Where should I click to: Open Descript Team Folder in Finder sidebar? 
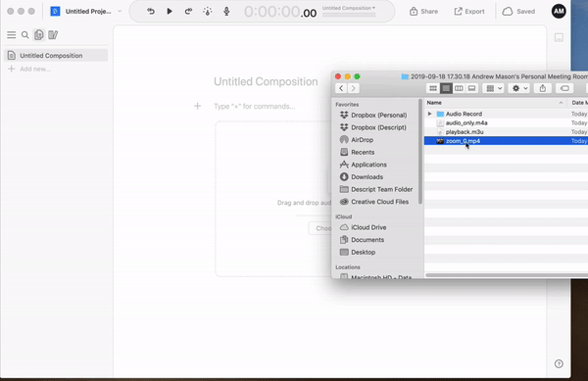click(x=376, y=189)
